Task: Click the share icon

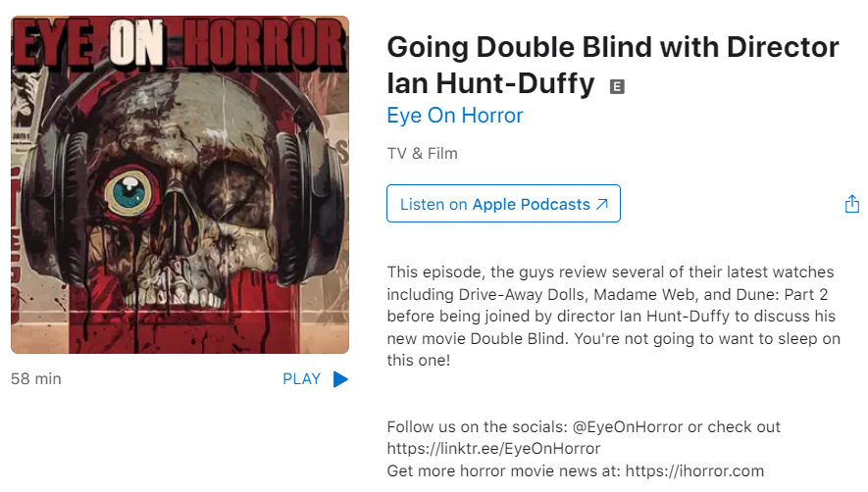Action: click(852, 204)
